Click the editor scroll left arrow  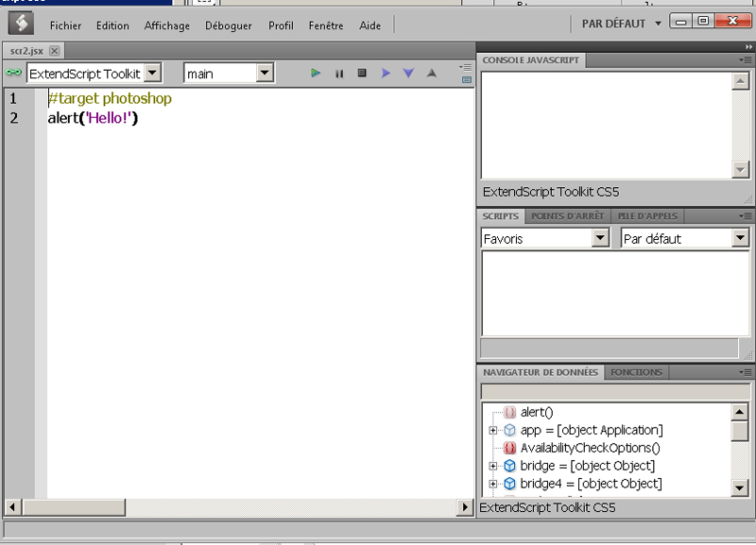12,507
